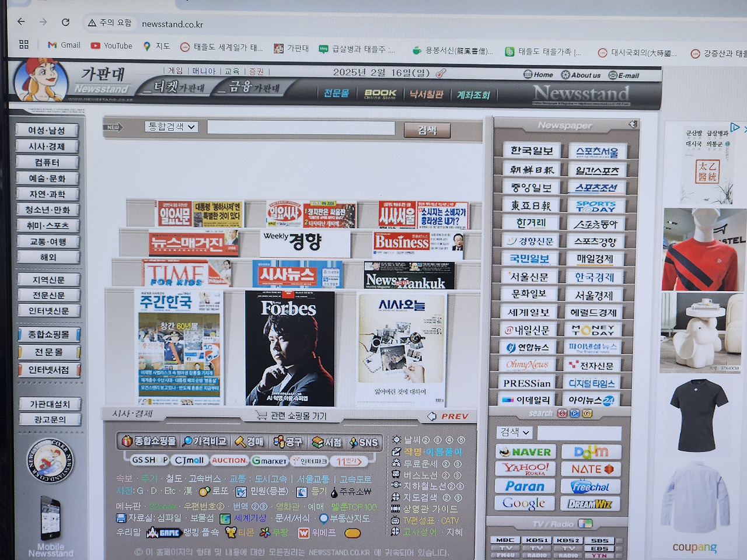Go back with the browser back arrow

point(22,22)
